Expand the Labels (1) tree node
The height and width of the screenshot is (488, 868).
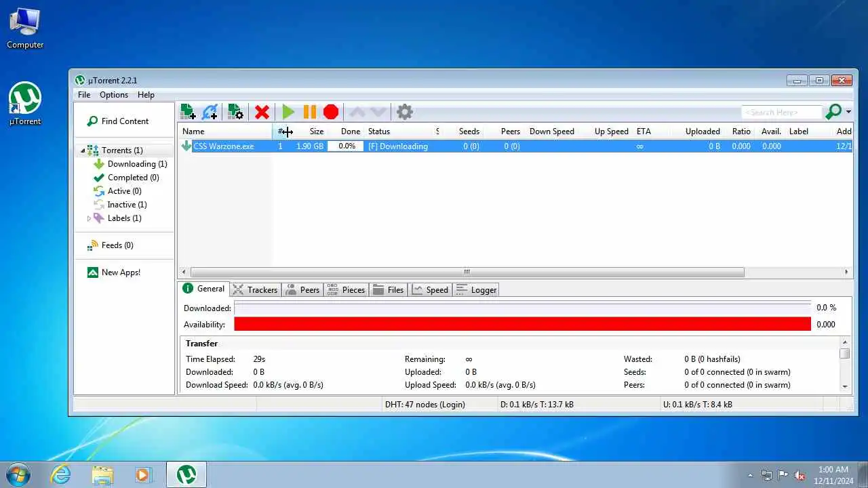(x=89, y=218)
